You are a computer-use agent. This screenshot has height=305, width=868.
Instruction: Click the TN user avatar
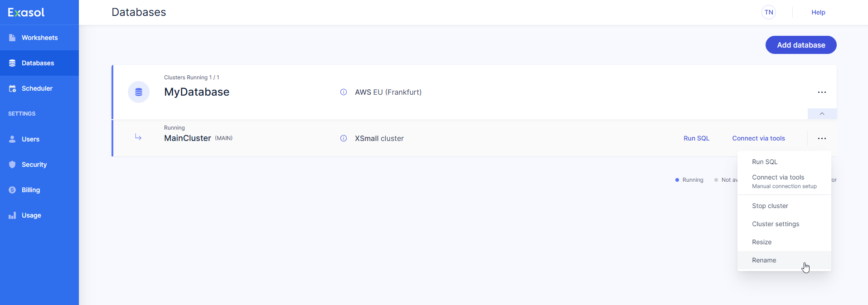769,12
